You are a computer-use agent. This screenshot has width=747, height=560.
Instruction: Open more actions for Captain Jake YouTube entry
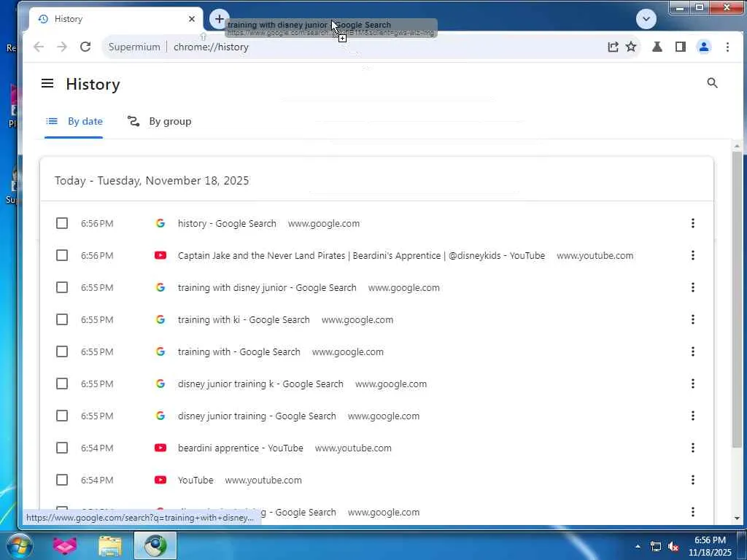pyautogui.click(x=693, y=255)
